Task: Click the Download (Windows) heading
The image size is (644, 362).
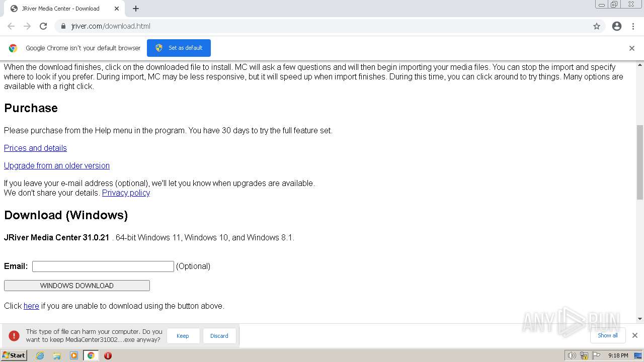Action: (66, 215)
